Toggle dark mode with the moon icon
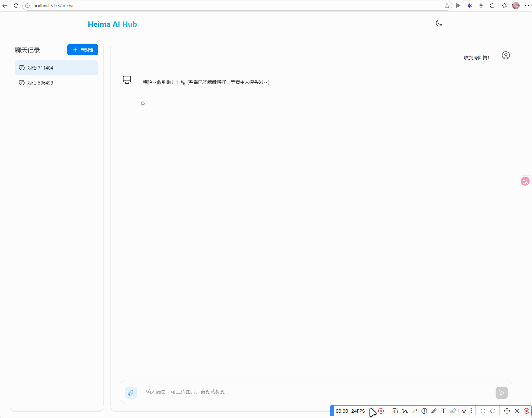This screenshot has height=418, width=532. pos(439,24)
